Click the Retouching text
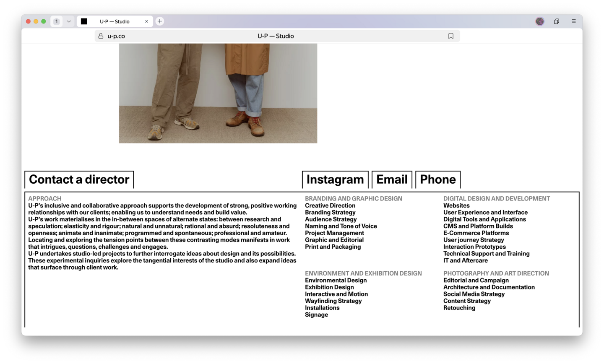The width and height of the screenshot is (604, 364). point(459,308)
